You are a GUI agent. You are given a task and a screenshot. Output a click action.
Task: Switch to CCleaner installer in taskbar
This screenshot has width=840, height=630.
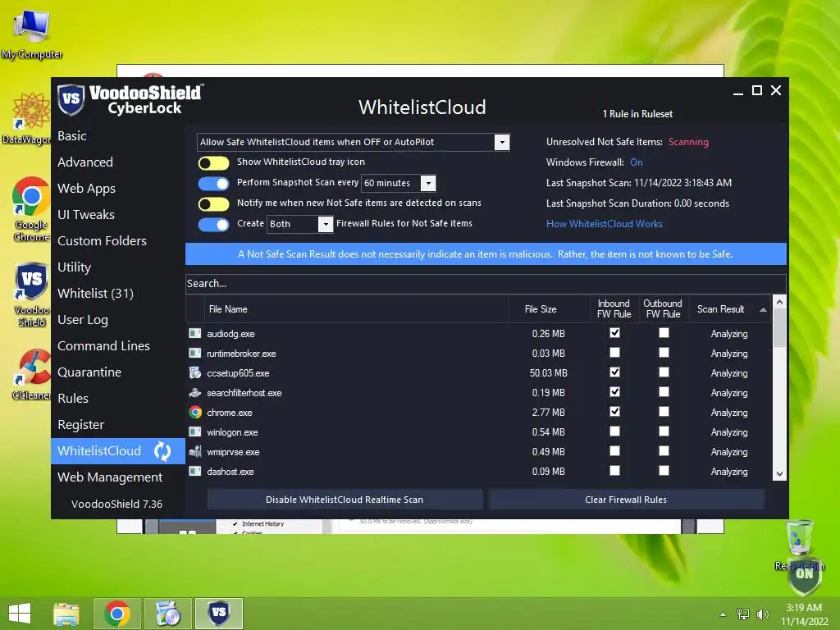point(167,614)
